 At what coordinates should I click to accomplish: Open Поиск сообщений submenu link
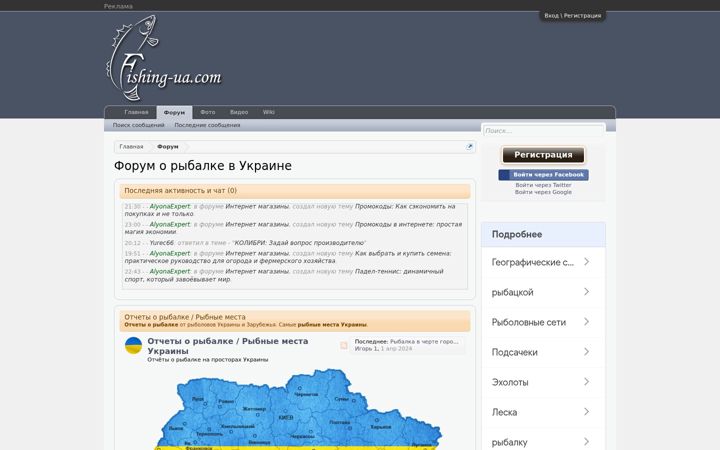click(139, 125)
